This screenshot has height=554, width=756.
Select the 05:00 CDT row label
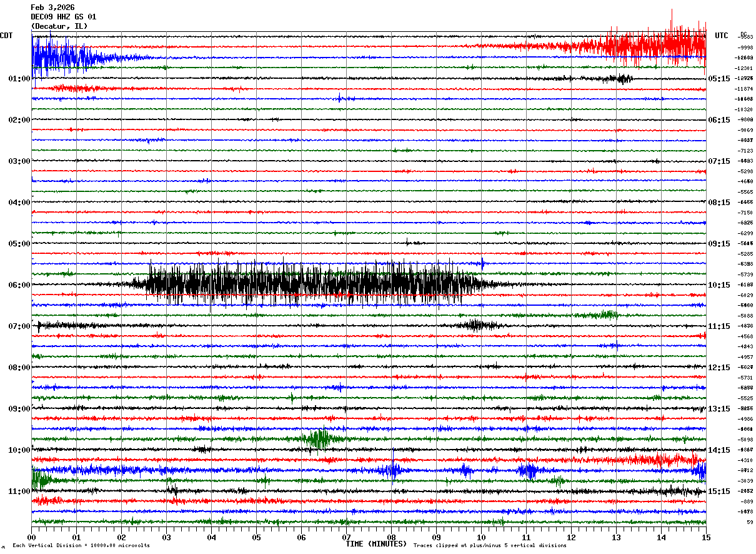click(x=19, y=244)
